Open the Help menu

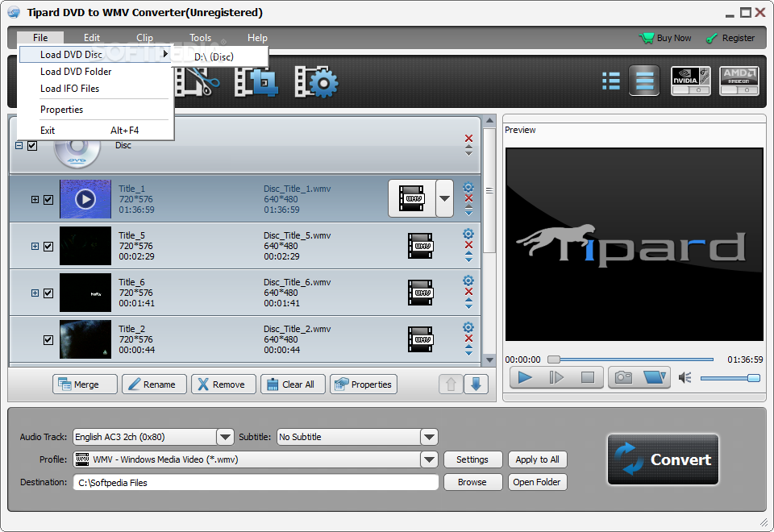coord(257,38)
